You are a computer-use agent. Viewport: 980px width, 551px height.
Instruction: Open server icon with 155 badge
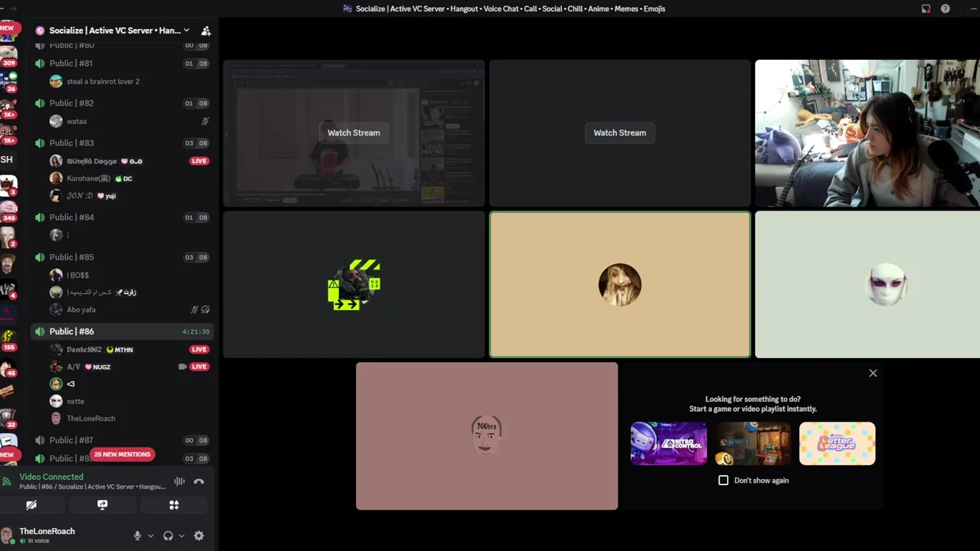(x=8, y=339)
